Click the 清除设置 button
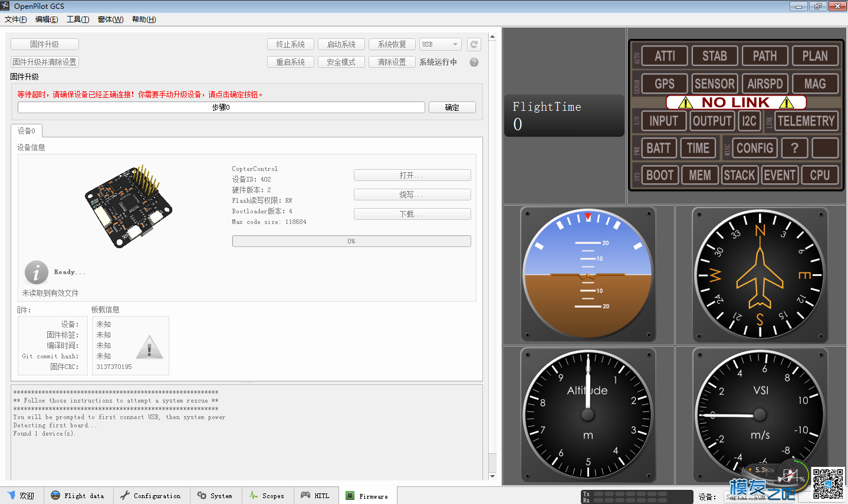Screen dimensions: 848x504 coord(392,62)
